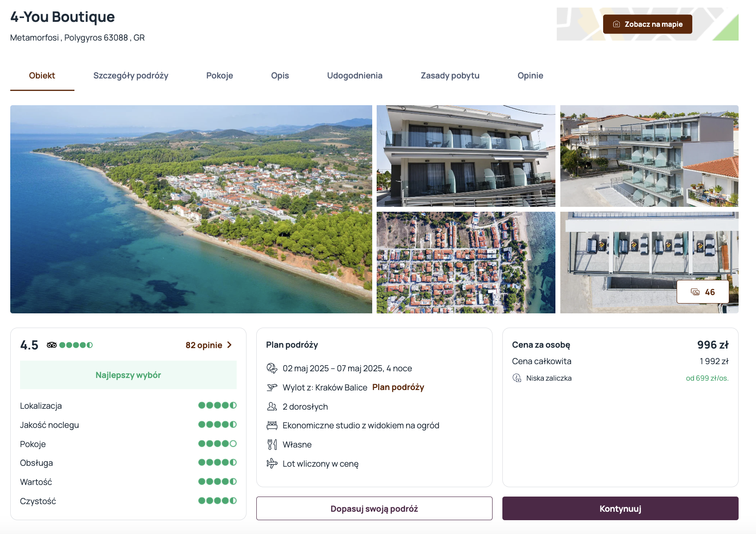756x534 pixels.
Task: Open the Szczegóły podróży tab
Action: (131, 76)
